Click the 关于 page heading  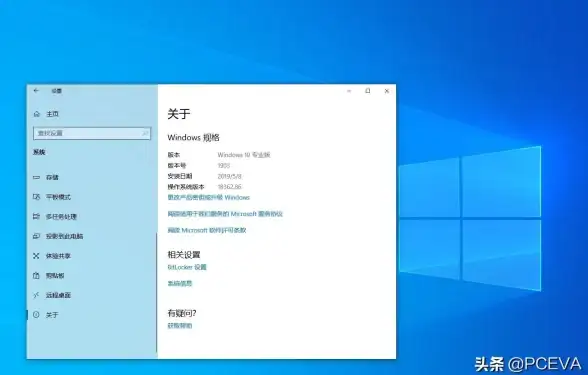[179, 114]
